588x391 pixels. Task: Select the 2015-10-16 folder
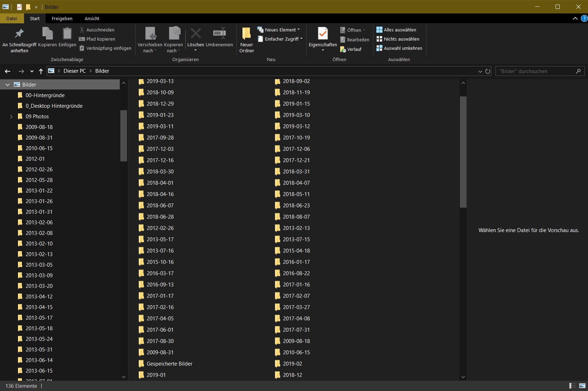click(156, 262)
